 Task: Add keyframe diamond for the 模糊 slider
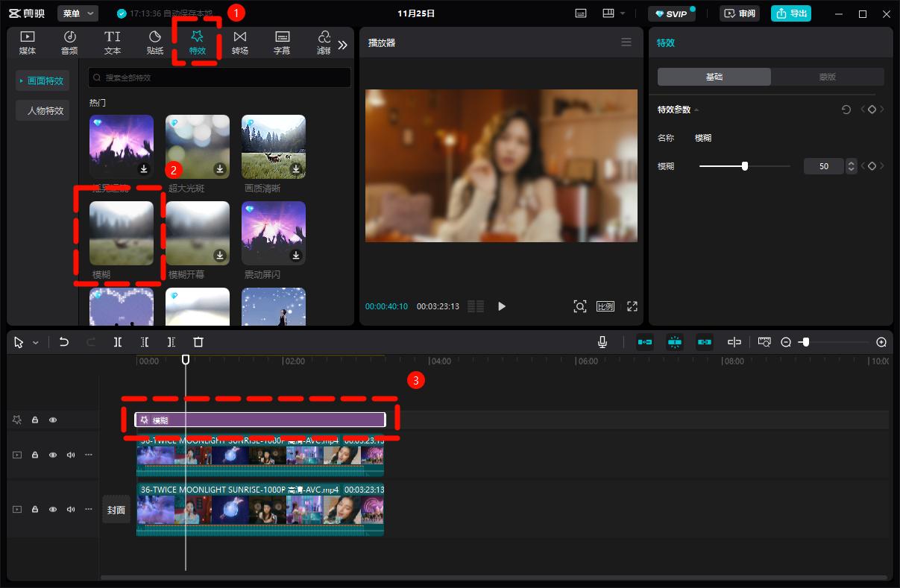(x=872, y=166)
